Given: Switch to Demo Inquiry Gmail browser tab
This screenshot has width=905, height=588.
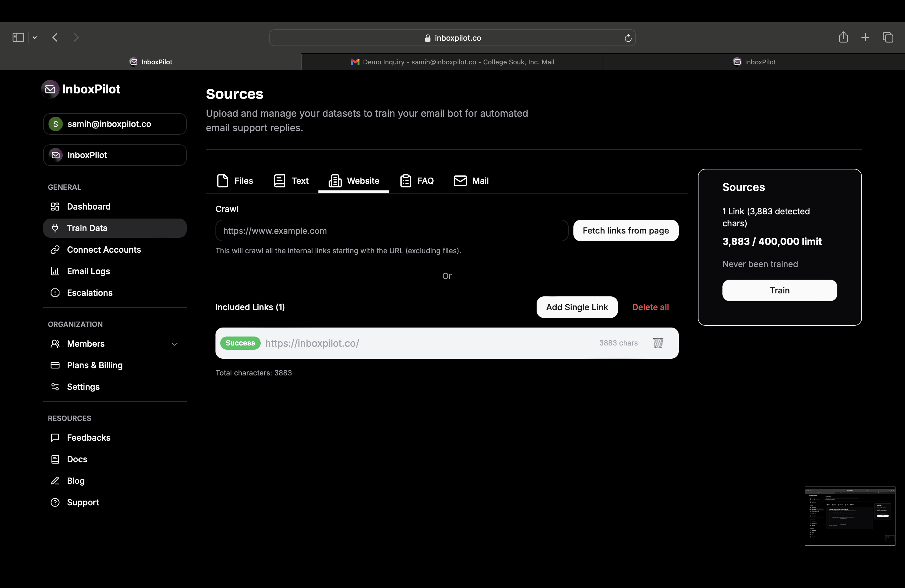Looking at the screenshot, I should [452, 62].
